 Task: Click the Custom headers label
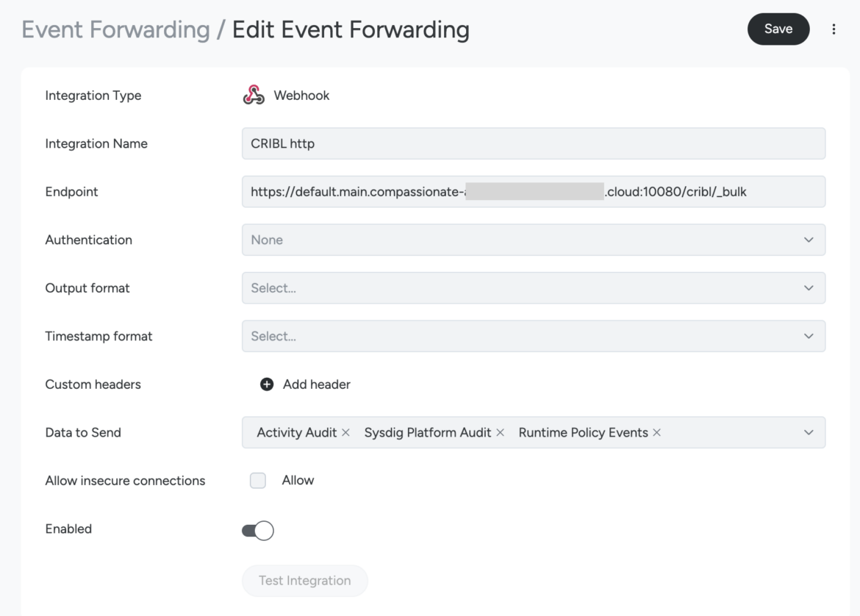click(x=93, y=384)
